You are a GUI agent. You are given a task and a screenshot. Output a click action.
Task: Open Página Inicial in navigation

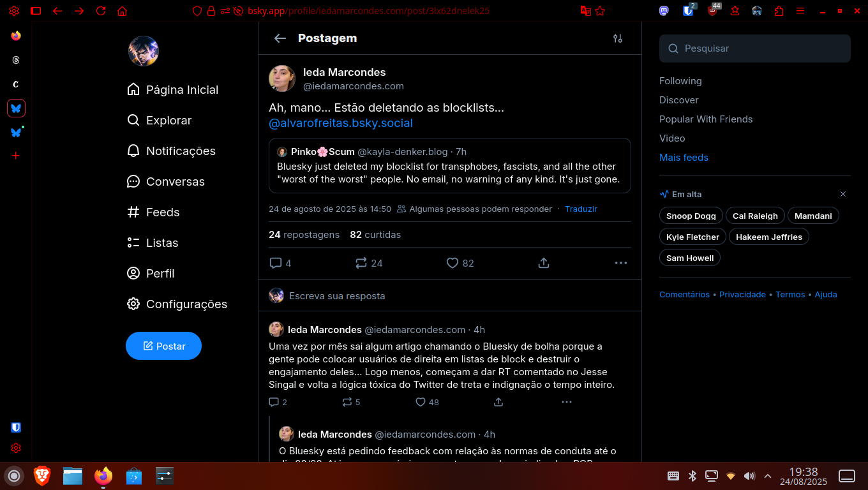click(x=173, y=89)
